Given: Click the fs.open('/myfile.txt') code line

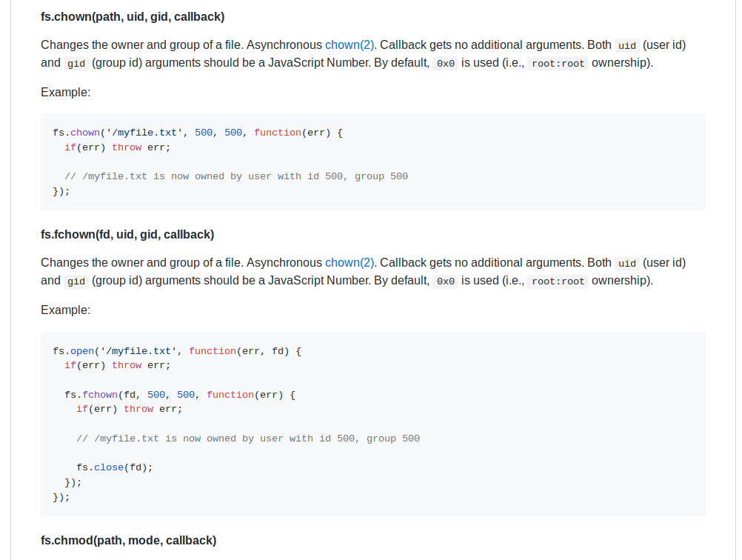Looking at the screenshot, I should [x=177, y=350].
